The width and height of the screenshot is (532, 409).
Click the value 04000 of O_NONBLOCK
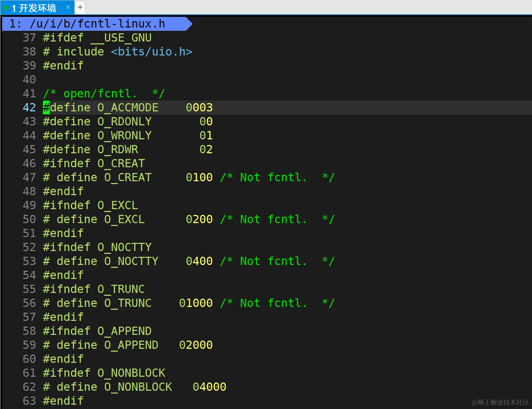pyautogui.click(x=210, y=387)
